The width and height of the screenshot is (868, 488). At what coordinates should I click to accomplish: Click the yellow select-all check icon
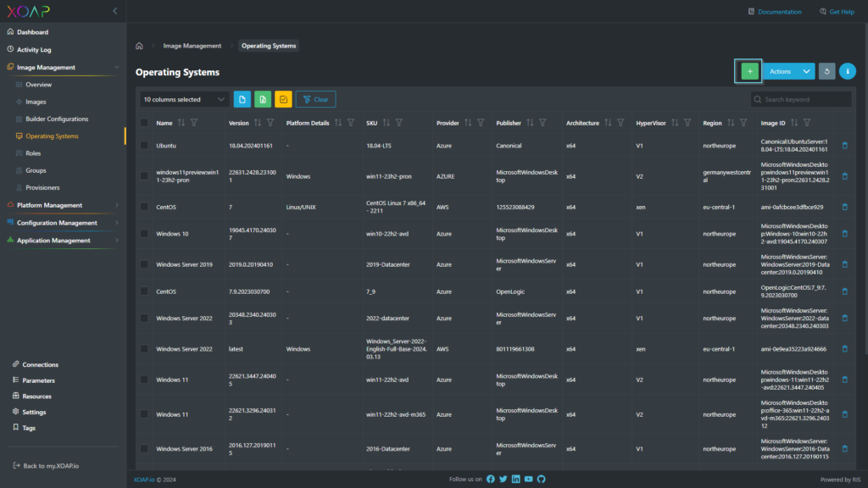click(x=283, y=100)
